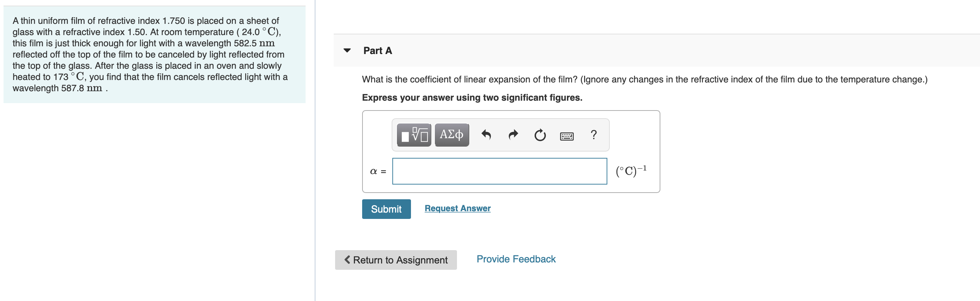Image resolution: width=980 pixels, height=301 pixels.
Task: Click the coefficient of linear expansion question text
Action: coord(645,79)
